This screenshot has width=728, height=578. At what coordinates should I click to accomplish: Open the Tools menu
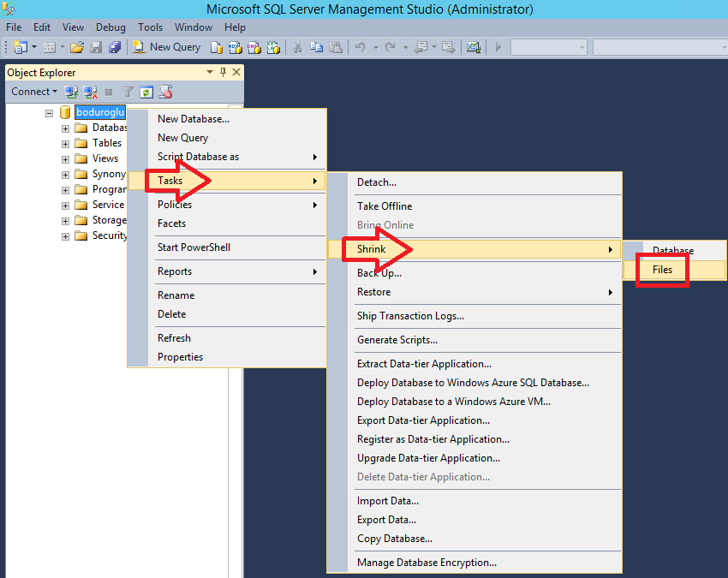tap(151, 27)
